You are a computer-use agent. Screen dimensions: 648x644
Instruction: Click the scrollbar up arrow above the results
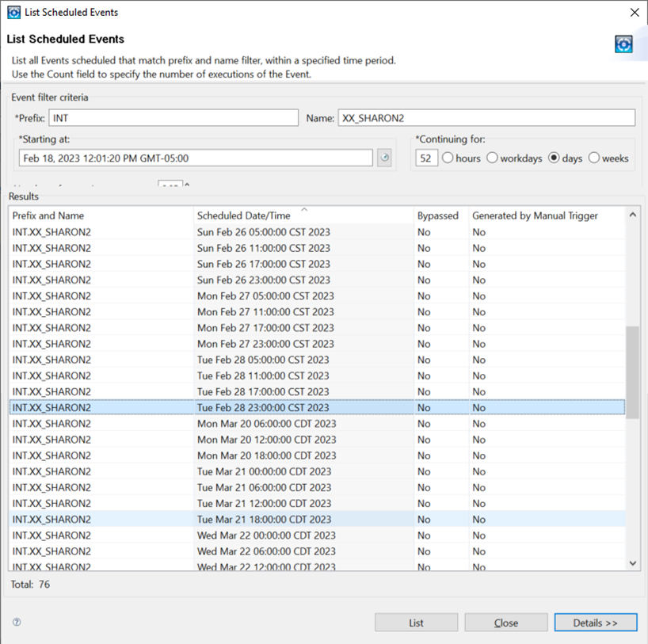click(632, 213)
